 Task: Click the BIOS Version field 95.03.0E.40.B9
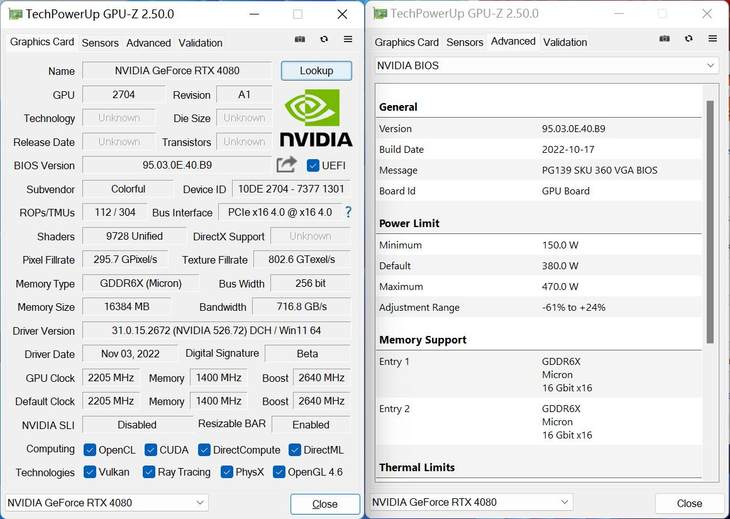(x=177, y=165)
